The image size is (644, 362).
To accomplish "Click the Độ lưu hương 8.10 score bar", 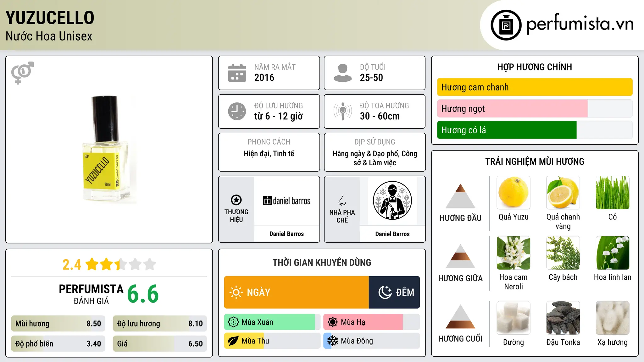I will tap(160, 324).
